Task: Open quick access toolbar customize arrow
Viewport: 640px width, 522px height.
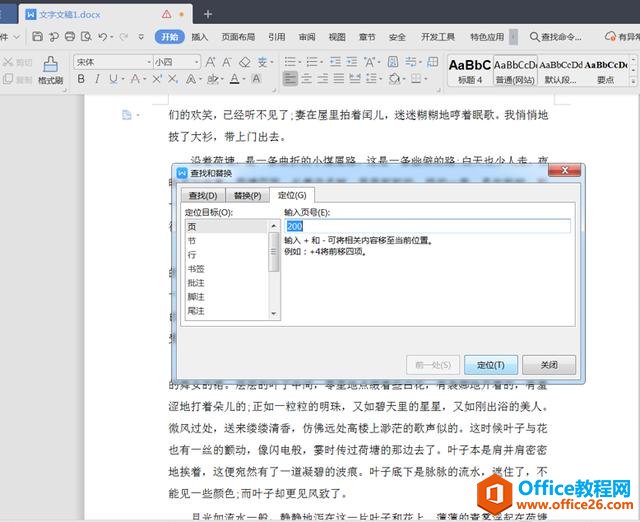Action: (141, 37)
